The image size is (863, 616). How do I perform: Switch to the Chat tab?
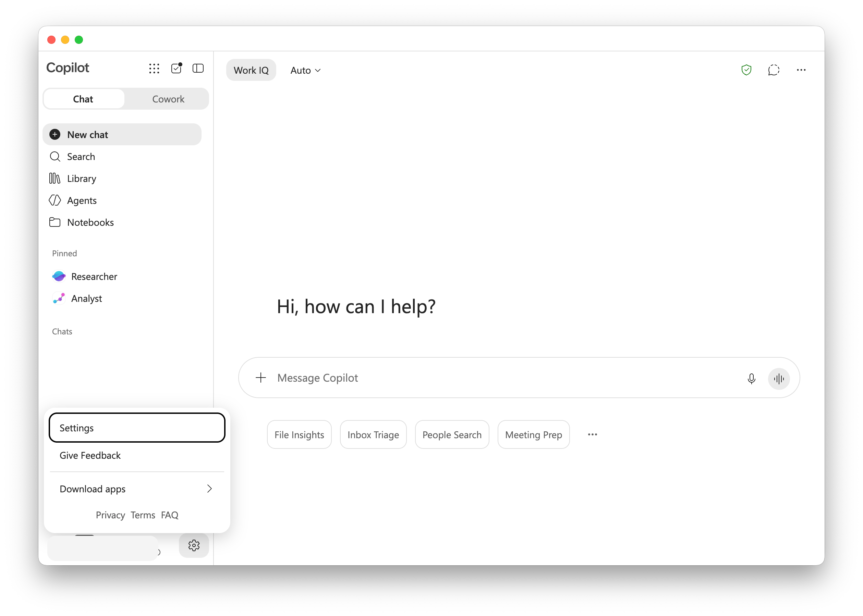click(x=83, y=99)
